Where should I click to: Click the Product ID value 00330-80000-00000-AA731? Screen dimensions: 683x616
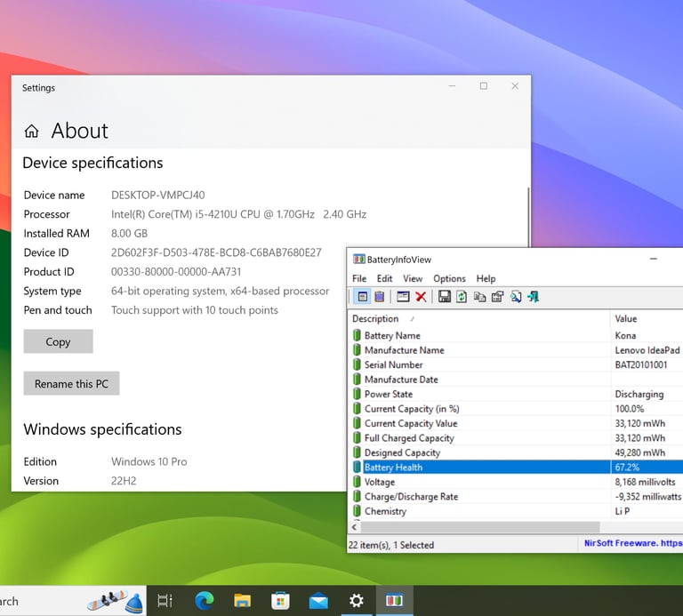(x=176, y=272)
